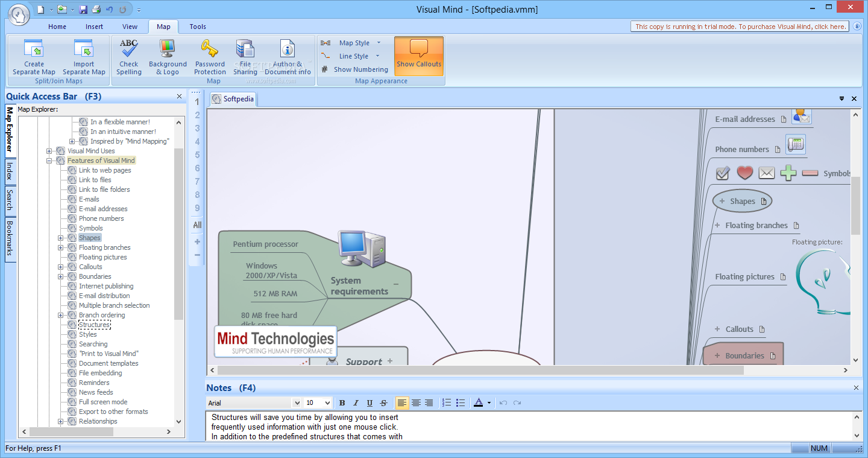Screen dimensions: 868x458
Task: Click the trial mode purchase notice link
Action: pos(740,27)
